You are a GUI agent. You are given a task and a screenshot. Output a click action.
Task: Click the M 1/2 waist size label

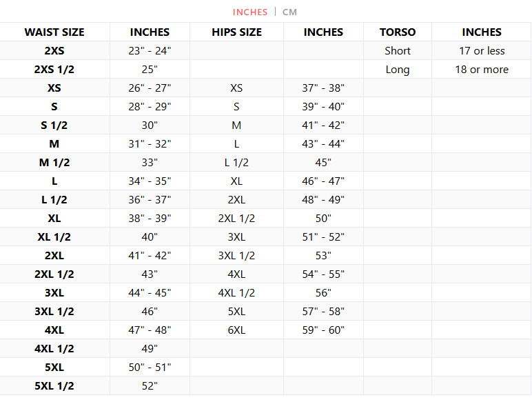(54, 163)
